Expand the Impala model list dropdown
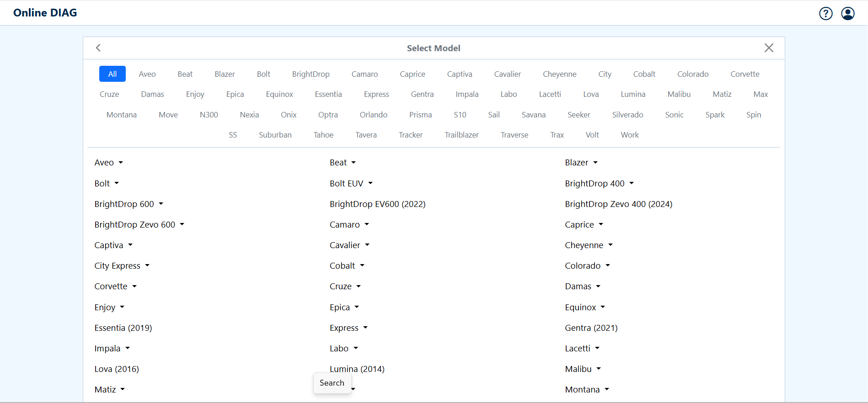868x403 pixels. (113, 348)
